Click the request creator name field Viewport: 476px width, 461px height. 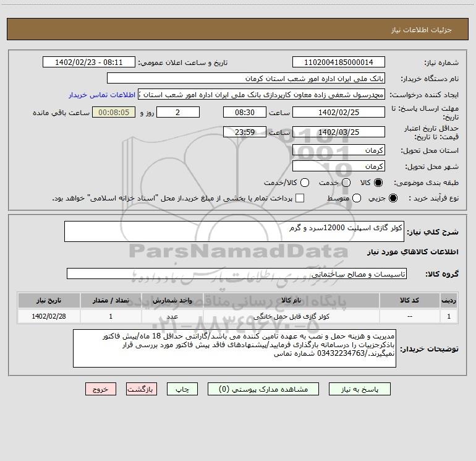[261, 95]
